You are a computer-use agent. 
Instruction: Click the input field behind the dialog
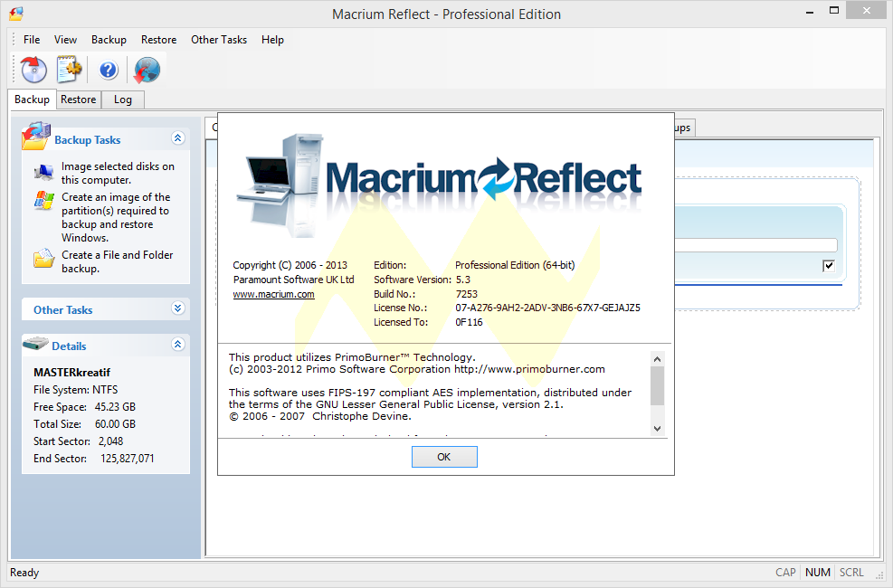(755, 245)
